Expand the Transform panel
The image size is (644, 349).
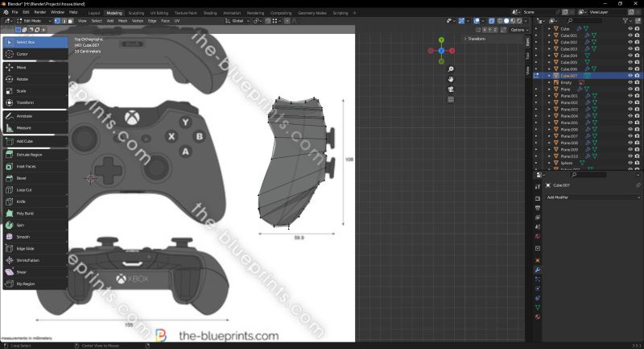[477, 39]
